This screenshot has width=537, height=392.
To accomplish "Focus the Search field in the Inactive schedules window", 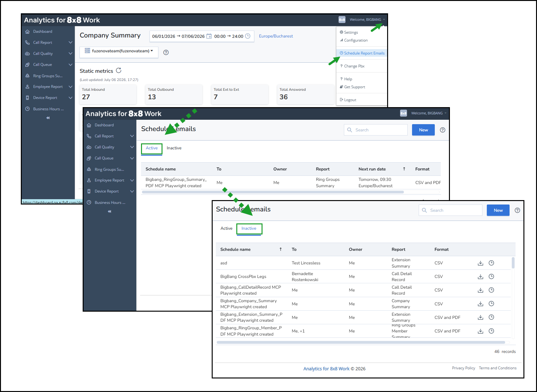I will click(451, 210).
